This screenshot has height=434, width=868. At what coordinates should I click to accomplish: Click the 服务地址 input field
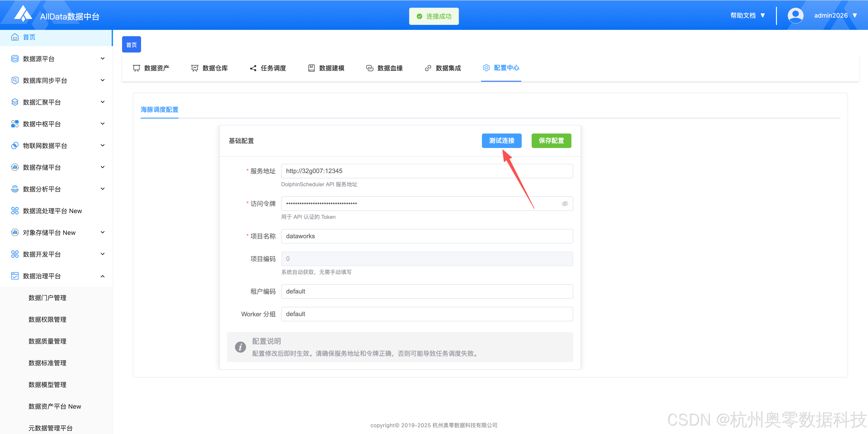tap(427, 171)
